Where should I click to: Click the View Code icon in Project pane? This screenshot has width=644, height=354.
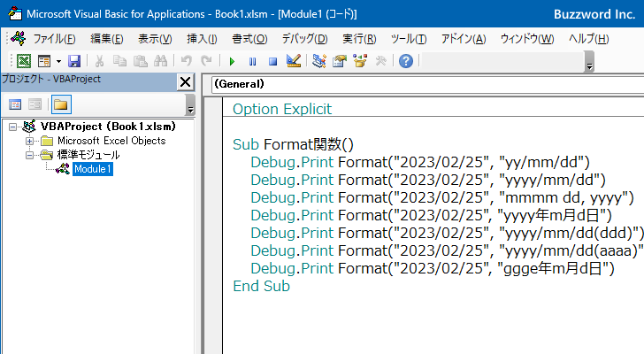(15, 104)
